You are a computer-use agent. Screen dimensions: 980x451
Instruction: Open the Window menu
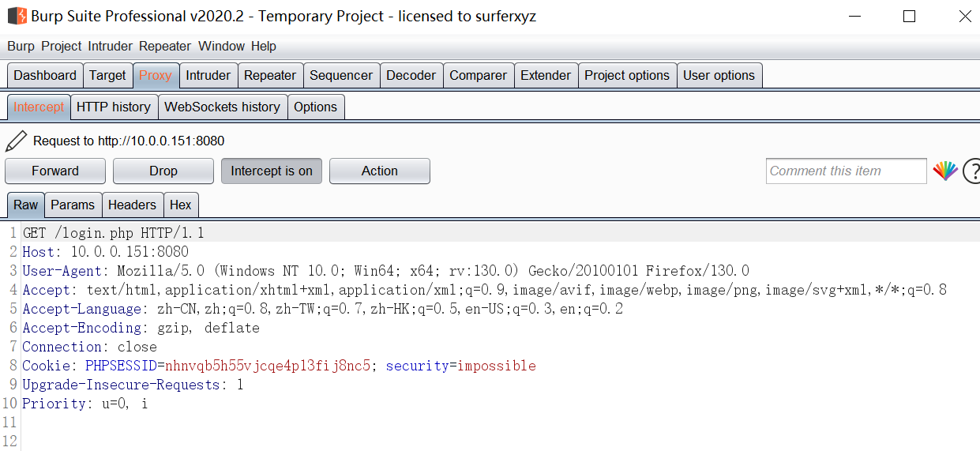(221, 46)
